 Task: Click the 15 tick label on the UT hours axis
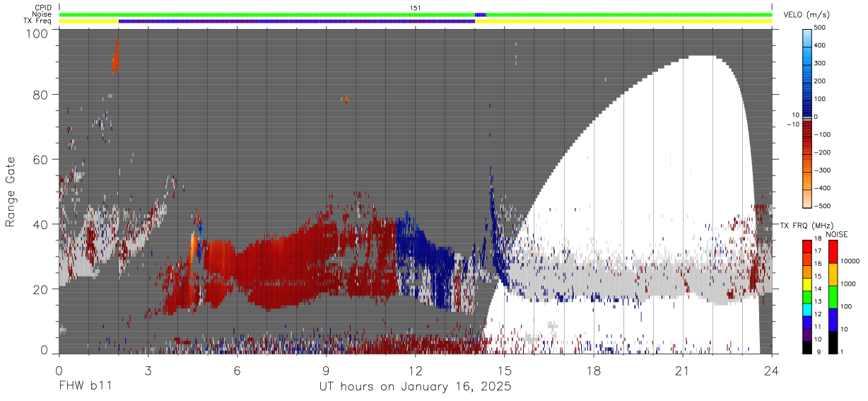click(x=505, y=370)
